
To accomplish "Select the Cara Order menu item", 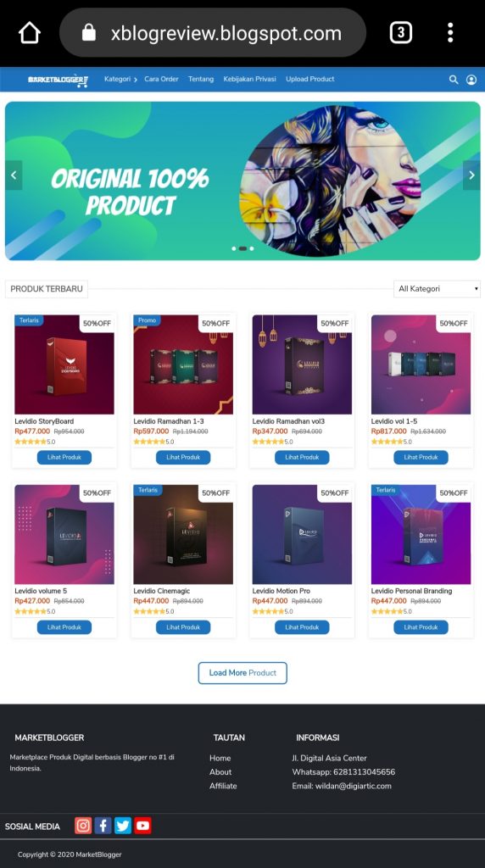I will [x=161, y=79].
